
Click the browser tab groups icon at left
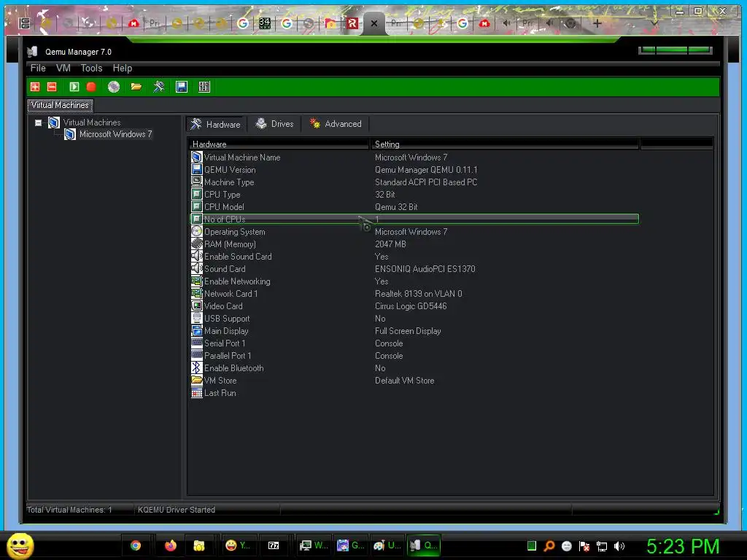tap(25, 23)
